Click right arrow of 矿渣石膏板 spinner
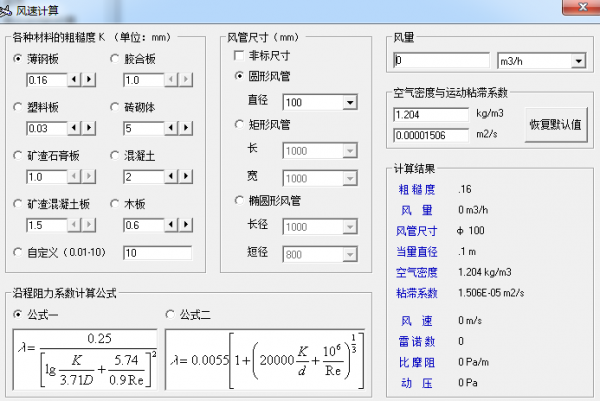Image resolution: width=600 pixels, height=401 pixels. click(x=88, y=176)
